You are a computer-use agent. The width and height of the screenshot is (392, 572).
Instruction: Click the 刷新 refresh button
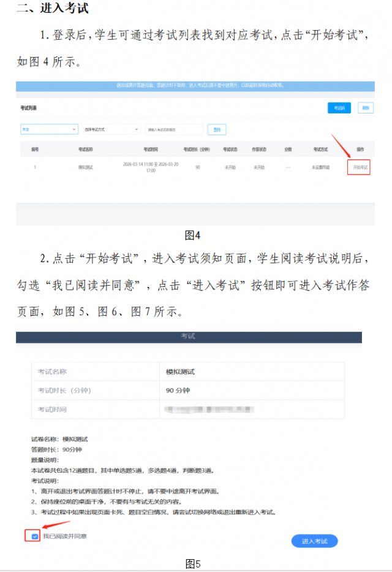point(365,108)
